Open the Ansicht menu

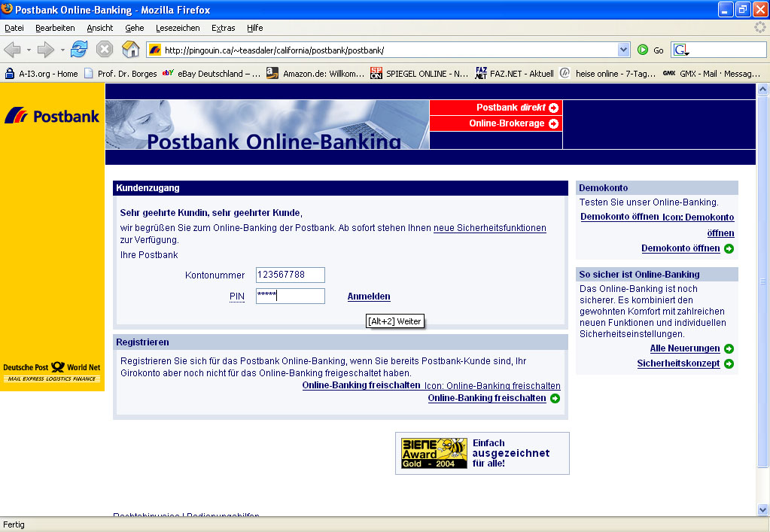[99, 28]
